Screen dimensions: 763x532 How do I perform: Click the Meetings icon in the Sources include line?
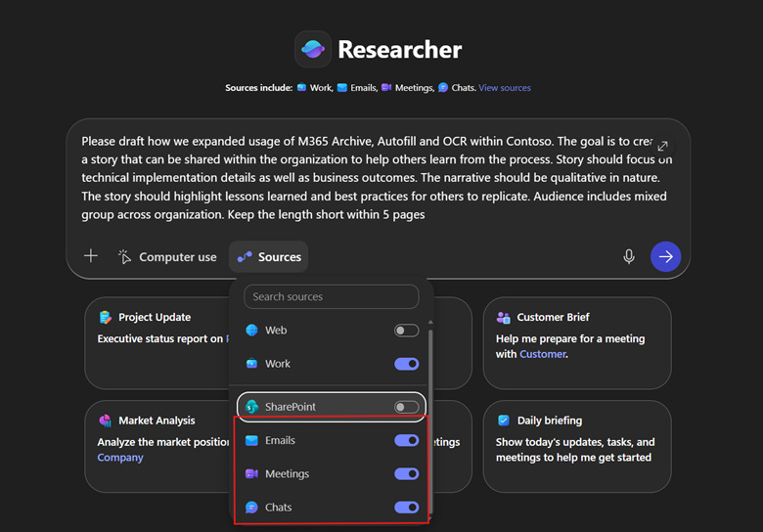tap(386, 88)
